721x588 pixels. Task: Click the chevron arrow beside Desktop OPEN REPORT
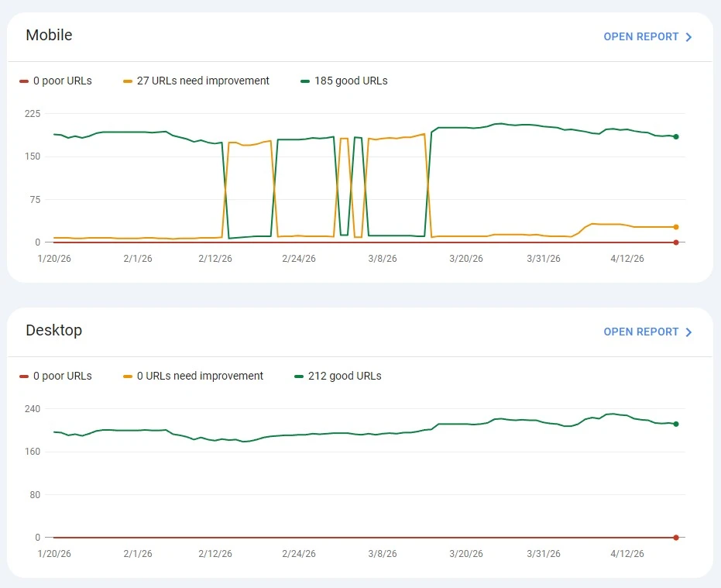688,332
